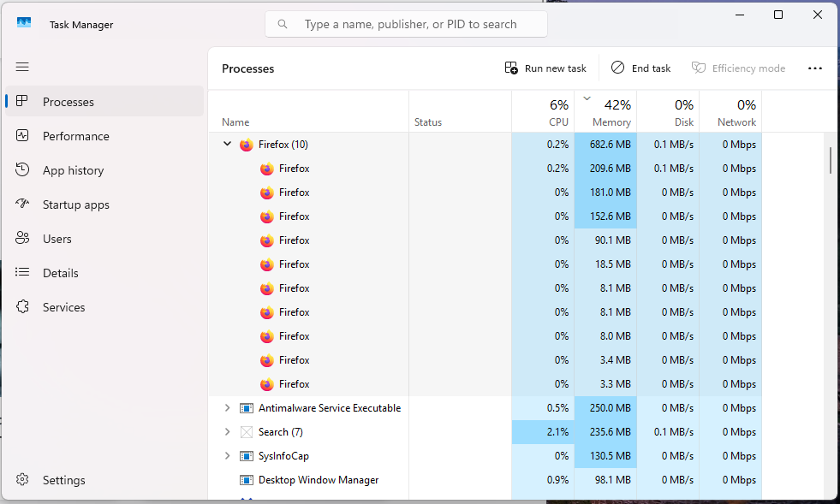
Task: Click the Desktop Window Manager icon
Action: point(247,480)
